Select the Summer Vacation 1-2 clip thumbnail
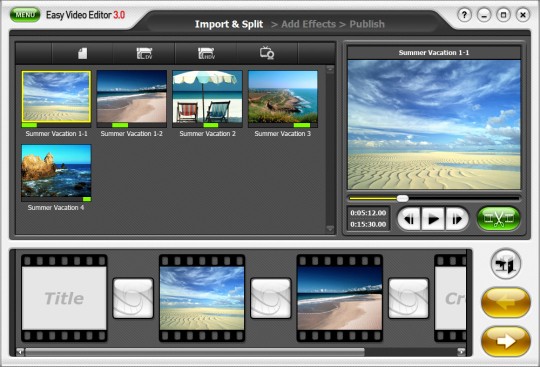The image size is (540, 367). [132, 97]
